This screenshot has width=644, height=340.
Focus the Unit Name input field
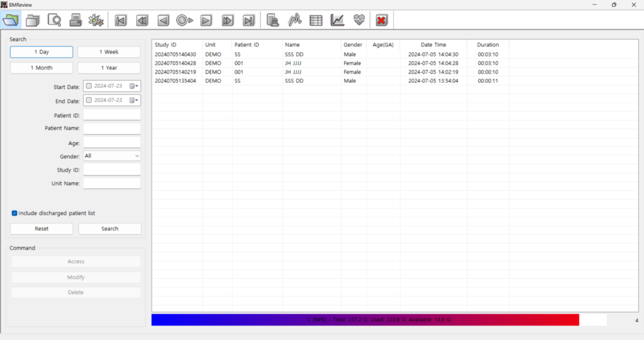pos(112,183)
